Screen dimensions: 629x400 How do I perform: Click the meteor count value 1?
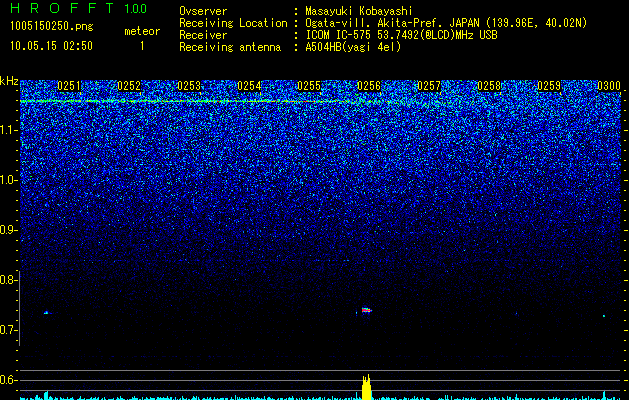142,46
